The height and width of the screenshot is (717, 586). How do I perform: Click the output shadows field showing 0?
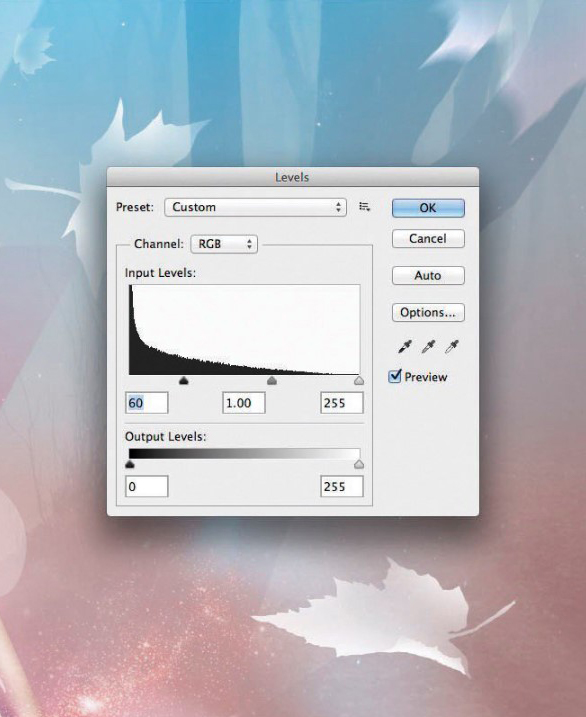click(x=147, y=486)
